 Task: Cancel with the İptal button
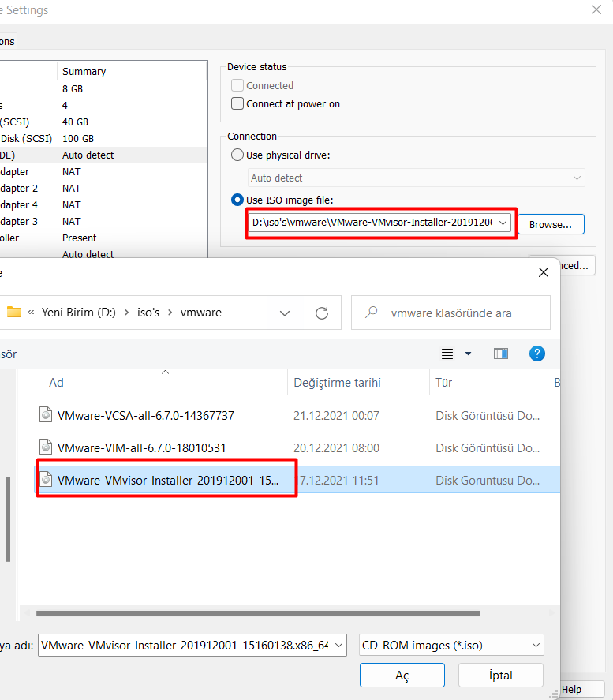point(500,675)
